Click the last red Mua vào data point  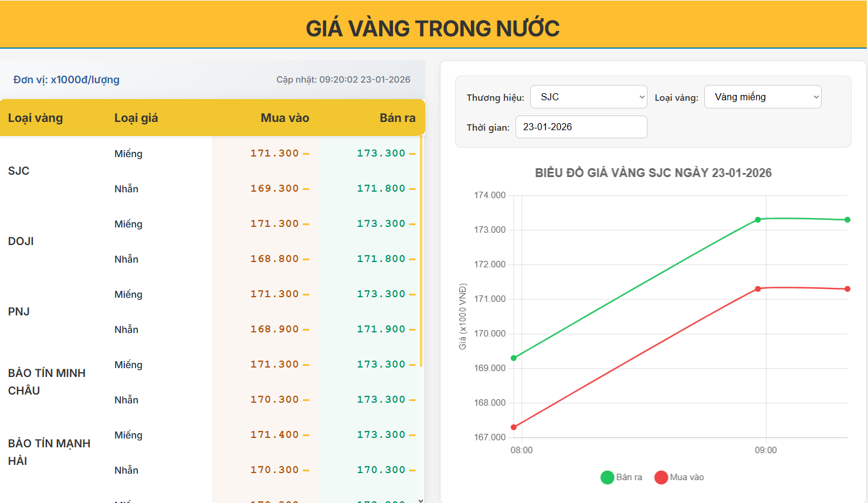point(847,289)
